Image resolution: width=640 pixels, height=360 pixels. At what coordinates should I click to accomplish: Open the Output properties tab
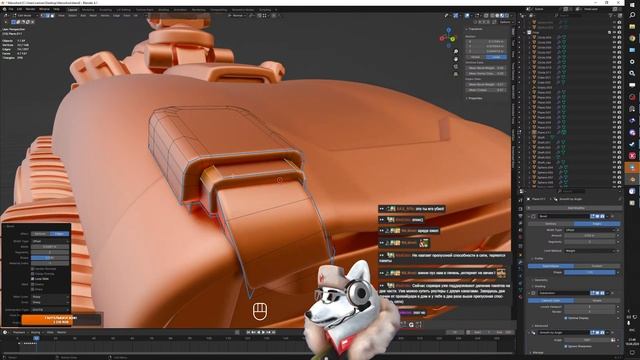(520, 216)
